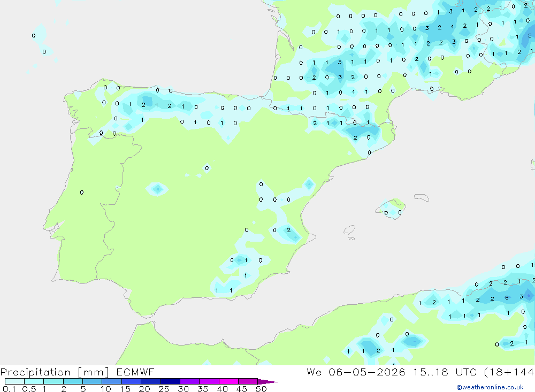Click the '15' legend scale label
The height and width of the screenshot is (392, 535).
pos(125,389)
